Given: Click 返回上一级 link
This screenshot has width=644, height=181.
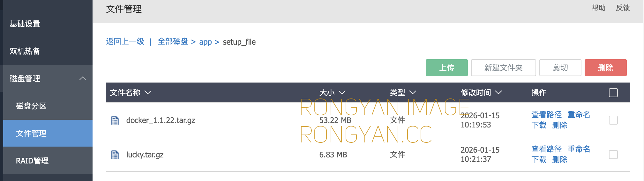Looking at the screenshot, I should 125,41.
